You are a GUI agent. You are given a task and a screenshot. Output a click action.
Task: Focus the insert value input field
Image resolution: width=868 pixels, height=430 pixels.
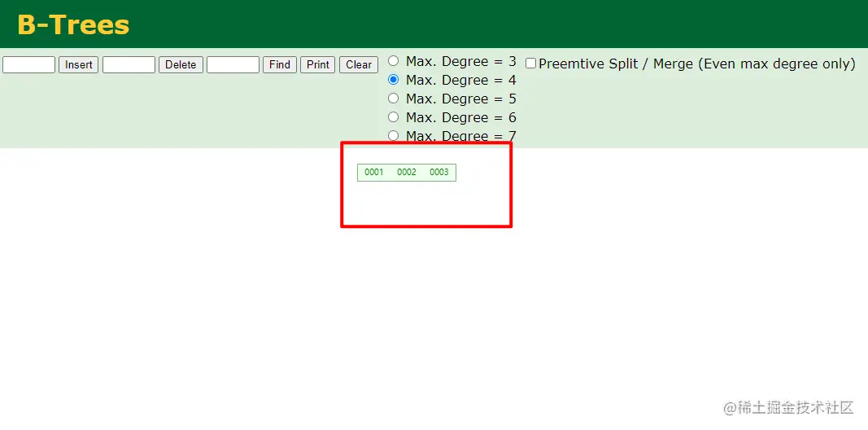pyautogui.click(x=28, y=65)
